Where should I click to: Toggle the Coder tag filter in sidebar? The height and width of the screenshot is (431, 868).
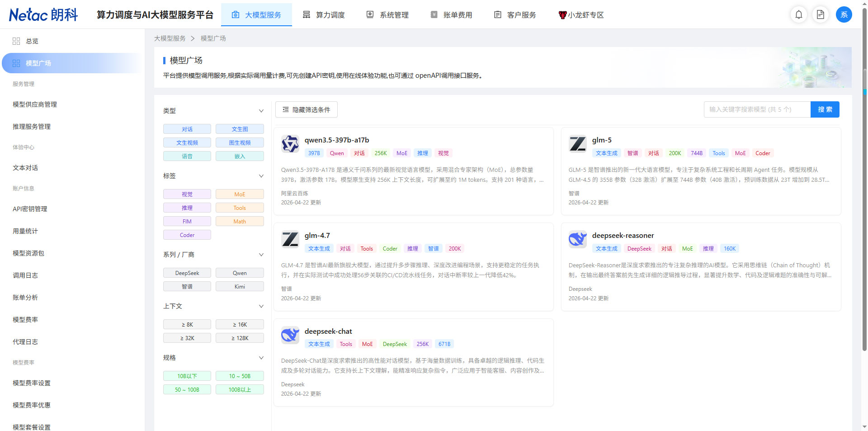[x=187, y=235]
